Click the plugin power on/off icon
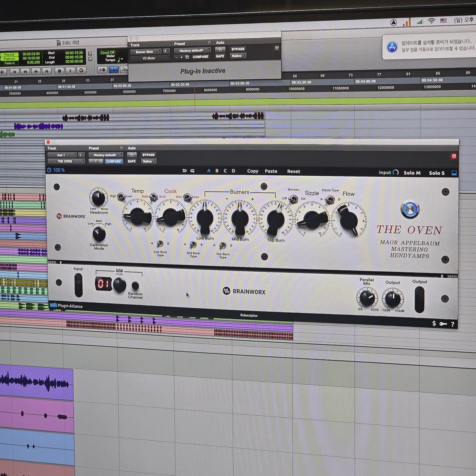 click(x=49, y=170)
